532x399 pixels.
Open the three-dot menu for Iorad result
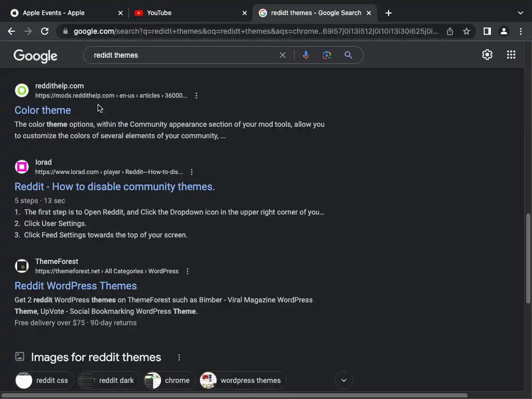tap(192, 172)
